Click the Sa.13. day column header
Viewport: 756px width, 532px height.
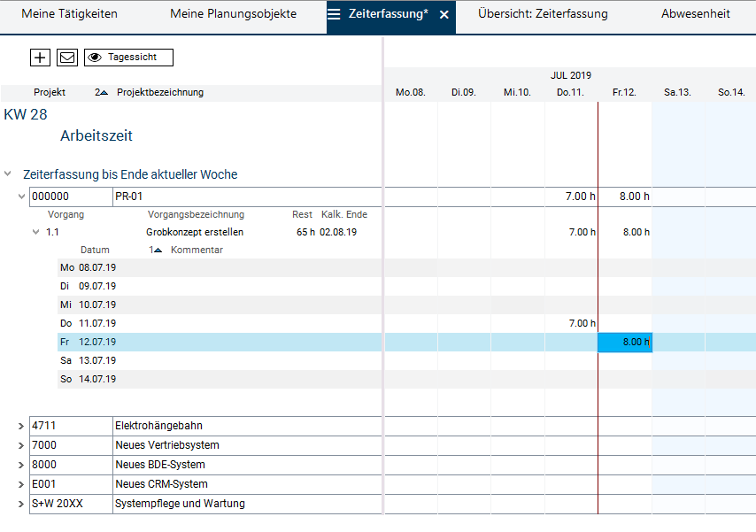(x=677, y=92)
